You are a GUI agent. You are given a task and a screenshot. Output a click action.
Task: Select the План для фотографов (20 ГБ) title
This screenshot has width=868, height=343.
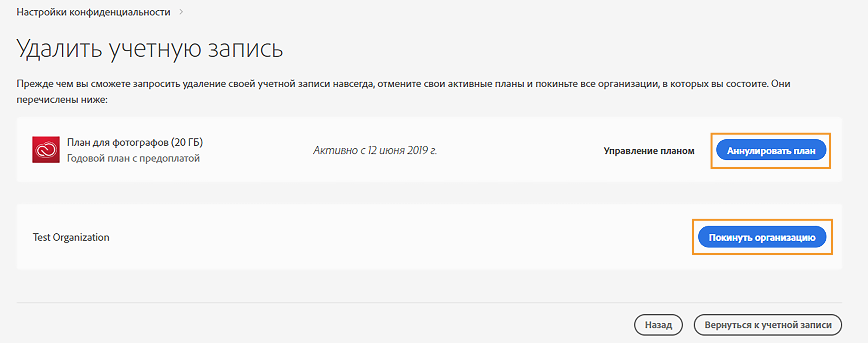135,142
